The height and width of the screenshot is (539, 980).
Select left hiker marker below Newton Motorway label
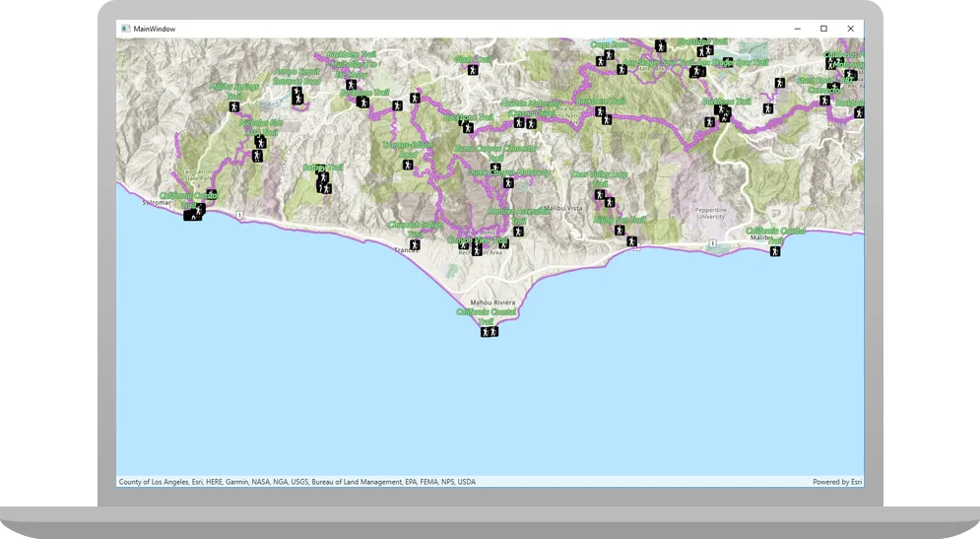click(x=519, y=122)
